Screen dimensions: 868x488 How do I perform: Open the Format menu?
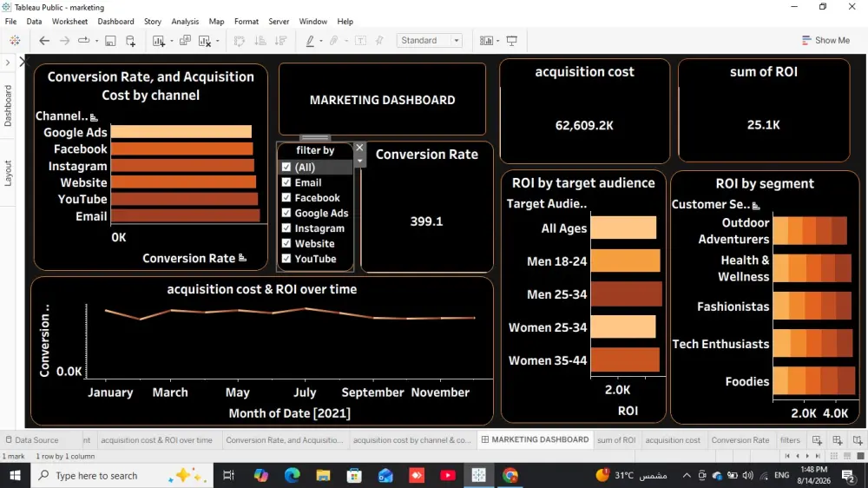tap(247, 22)
